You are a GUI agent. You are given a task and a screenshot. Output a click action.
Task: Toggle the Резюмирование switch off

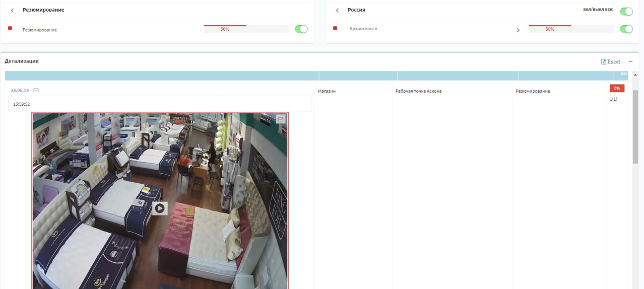[301, 29]
